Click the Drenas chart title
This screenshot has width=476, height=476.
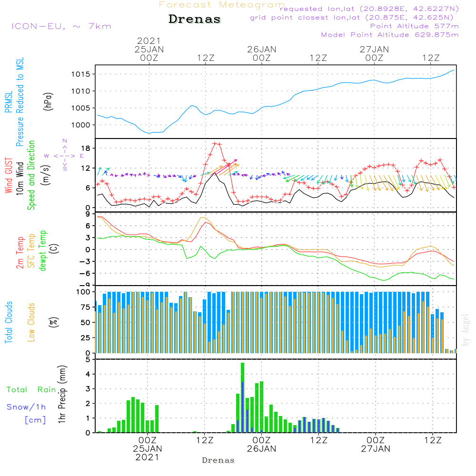[x=194, y=19]
